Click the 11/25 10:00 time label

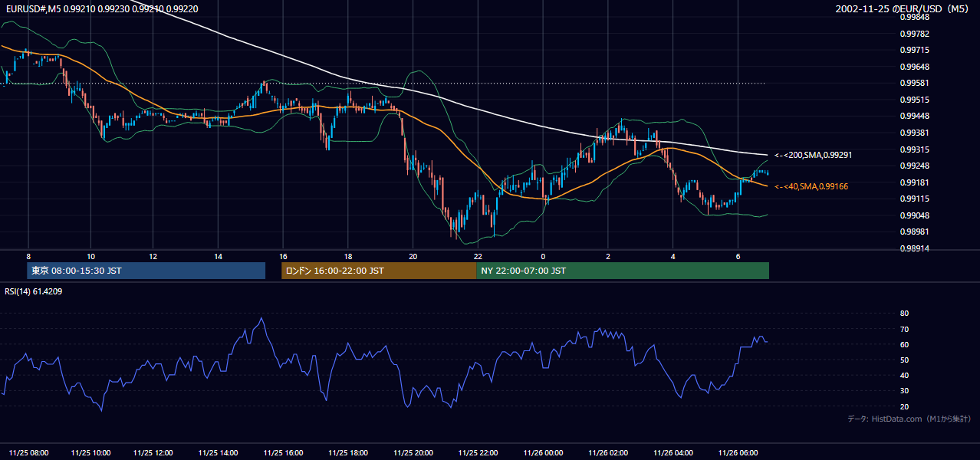coord(91,452)
